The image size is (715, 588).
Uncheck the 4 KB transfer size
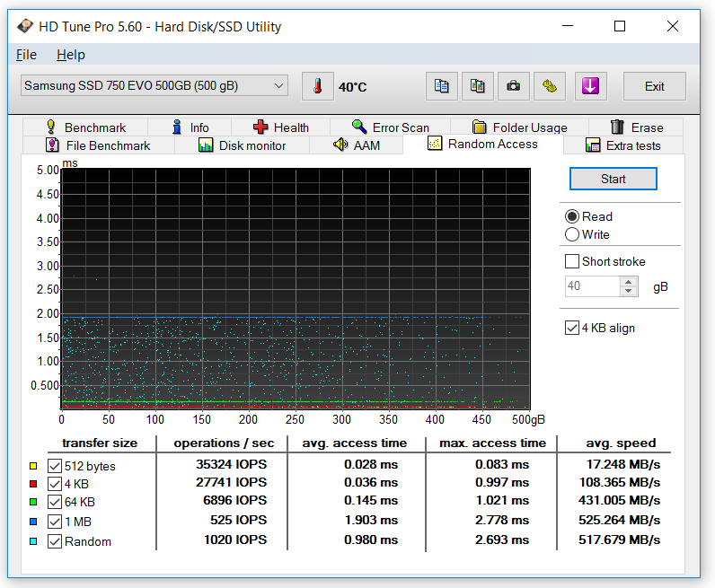click(x=55, y=484)
